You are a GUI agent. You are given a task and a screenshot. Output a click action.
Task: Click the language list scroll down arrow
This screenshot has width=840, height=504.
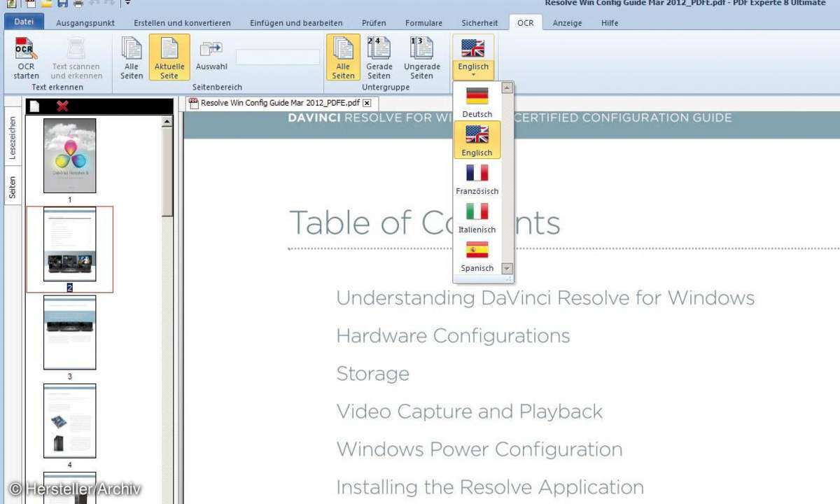(507, 268)
